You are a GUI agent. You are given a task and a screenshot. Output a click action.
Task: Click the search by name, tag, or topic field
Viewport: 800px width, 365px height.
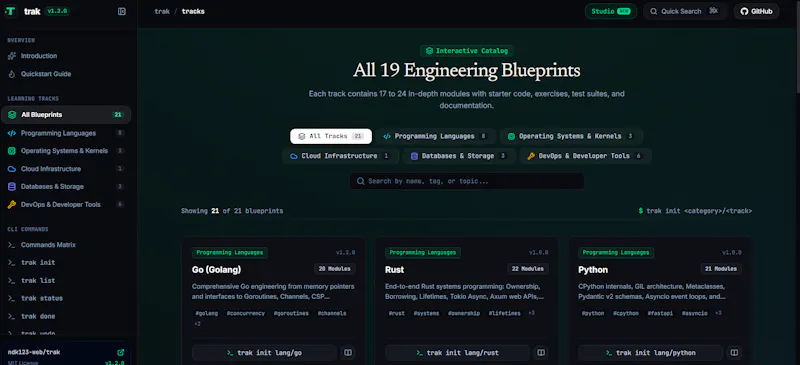[467, 181]
